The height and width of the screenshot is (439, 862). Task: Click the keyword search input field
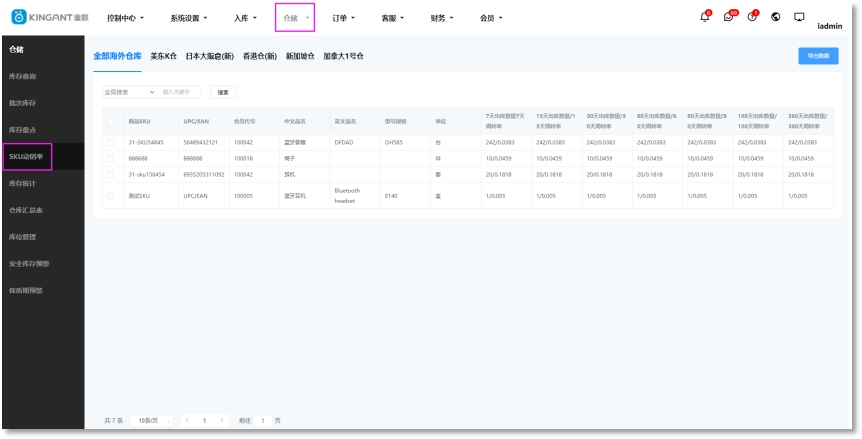[180, 92]
